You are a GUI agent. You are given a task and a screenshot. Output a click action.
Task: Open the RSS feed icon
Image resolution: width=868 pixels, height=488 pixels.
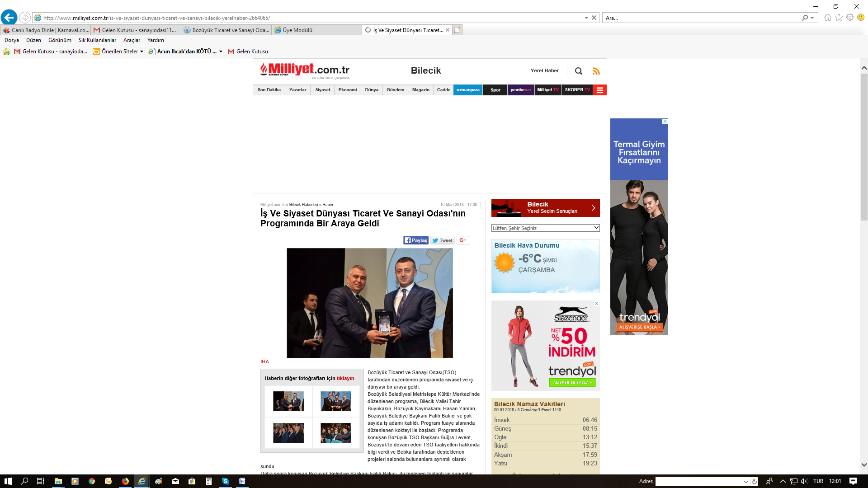596,71
